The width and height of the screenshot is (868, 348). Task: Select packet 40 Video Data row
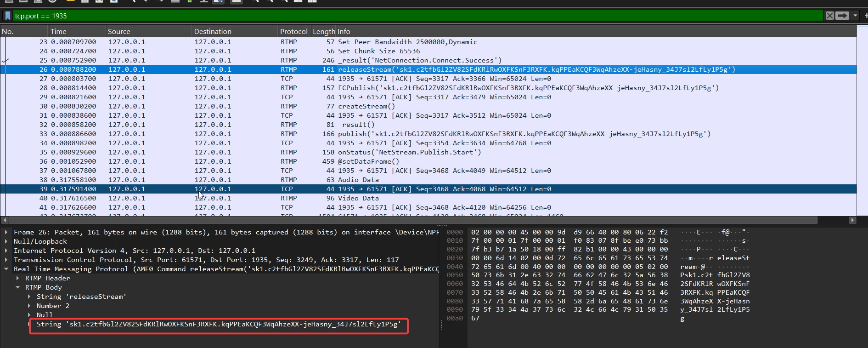pyautogui.click(x=428, y=198)
